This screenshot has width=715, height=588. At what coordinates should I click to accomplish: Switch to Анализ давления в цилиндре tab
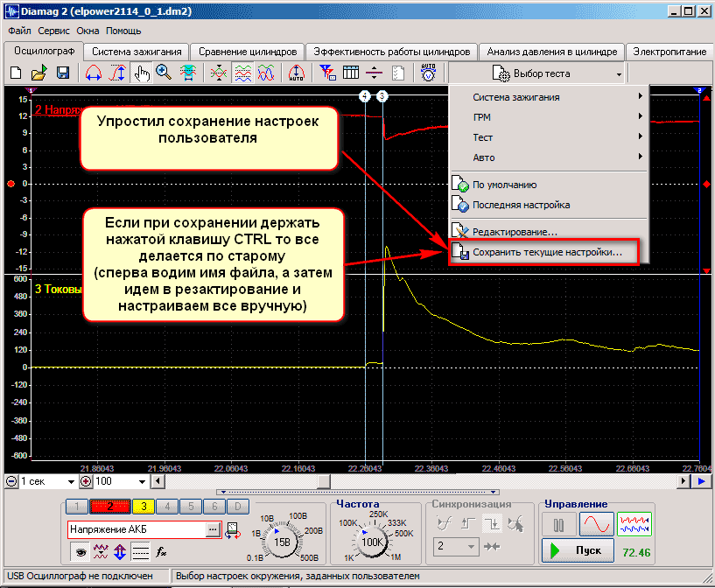pos(551,52)
